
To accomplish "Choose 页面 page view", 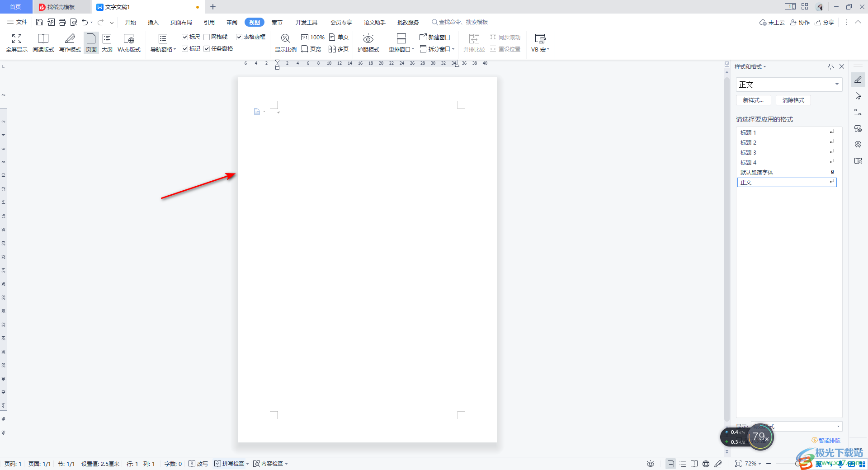I will coord(91,43).
